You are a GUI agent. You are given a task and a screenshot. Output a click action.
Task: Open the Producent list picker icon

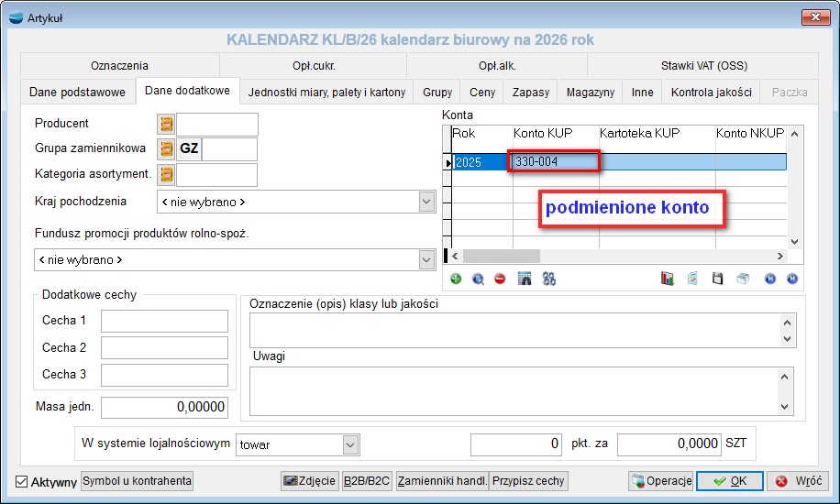[x=166, y=124]
